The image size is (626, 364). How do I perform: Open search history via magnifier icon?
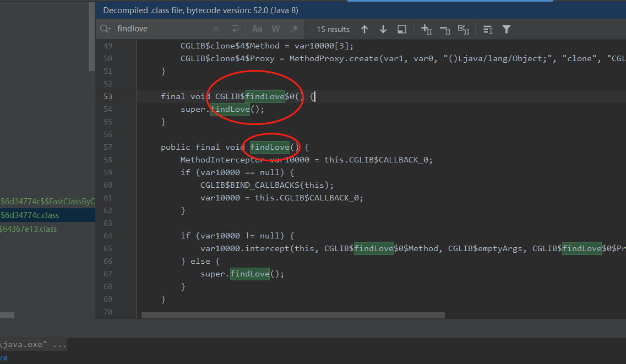[105, 29]
